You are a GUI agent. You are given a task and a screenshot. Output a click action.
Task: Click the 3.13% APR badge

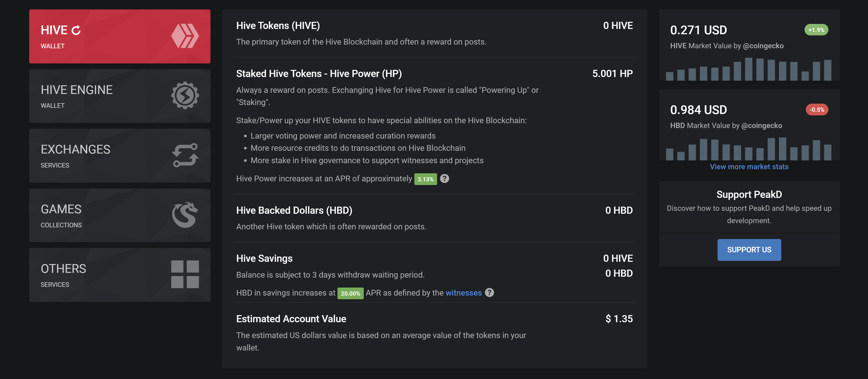425,179
